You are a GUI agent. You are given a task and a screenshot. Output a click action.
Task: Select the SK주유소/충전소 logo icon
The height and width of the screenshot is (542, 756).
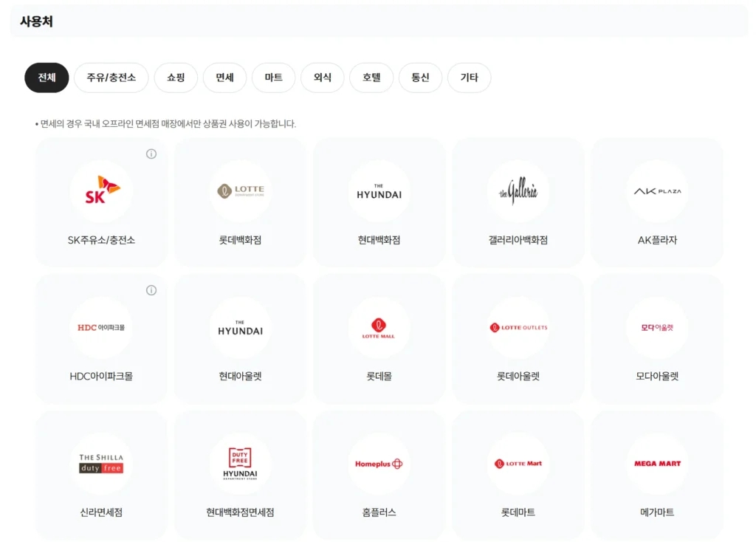pos(100,191)
